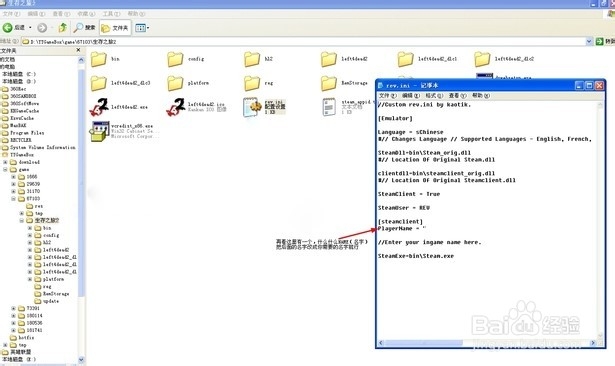Expand the hl2 node in folder tree
Viewport: 615px width, 366px height.
tap(30, 242)
